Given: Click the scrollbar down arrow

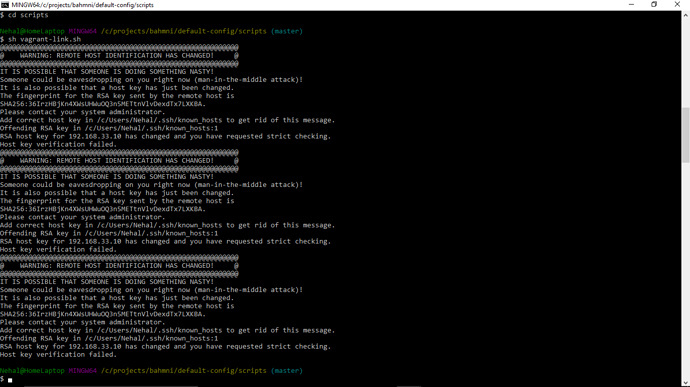Looking at the screenshot, I should pyautogui.click(x=686, y=383).
